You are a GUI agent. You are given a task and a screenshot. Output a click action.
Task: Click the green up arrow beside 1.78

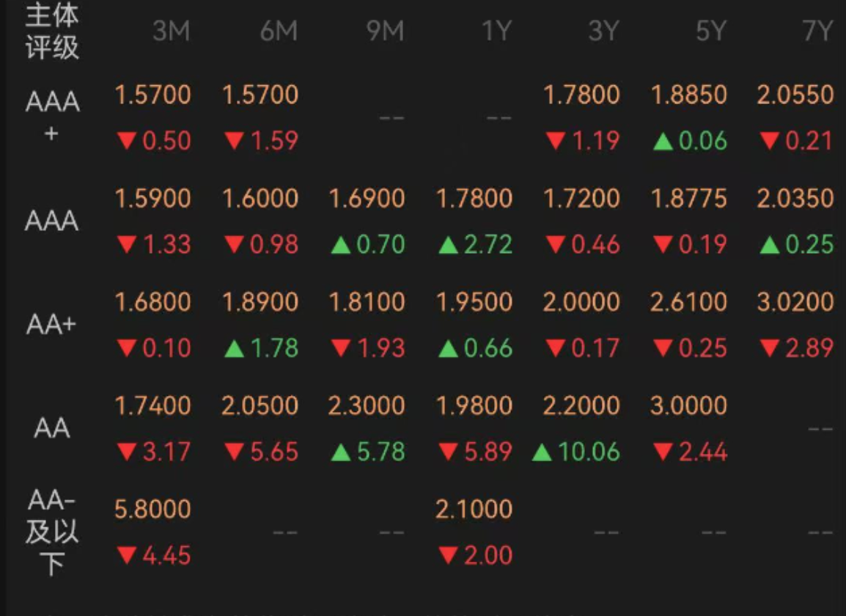click(234, 348)
